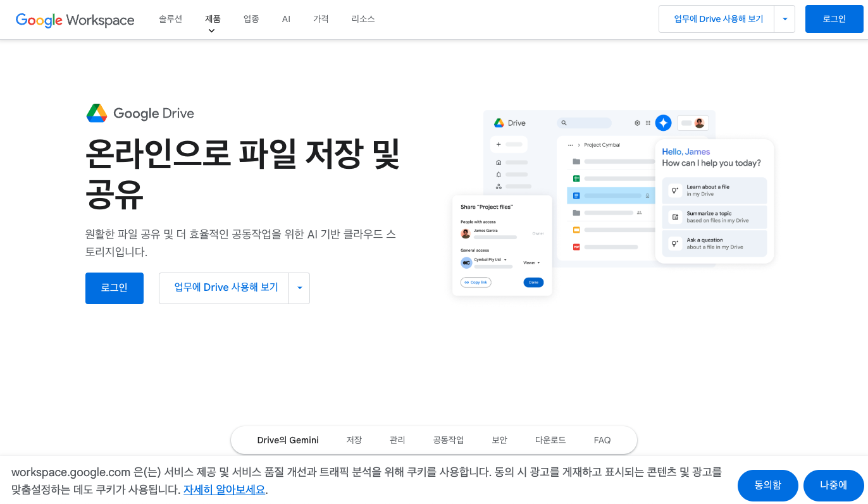
Task: Select the 다운로드 tab
Action: tap(550, 440)
